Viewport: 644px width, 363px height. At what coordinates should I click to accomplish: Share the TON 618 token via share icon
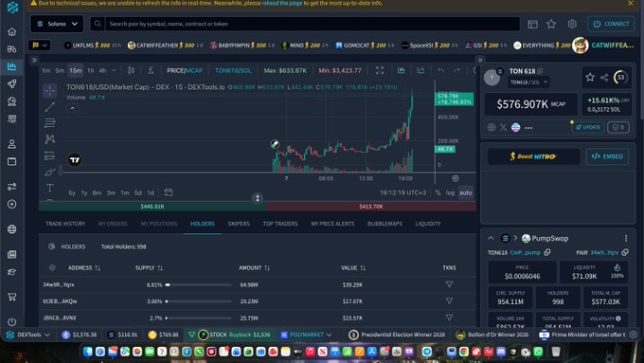604,78
